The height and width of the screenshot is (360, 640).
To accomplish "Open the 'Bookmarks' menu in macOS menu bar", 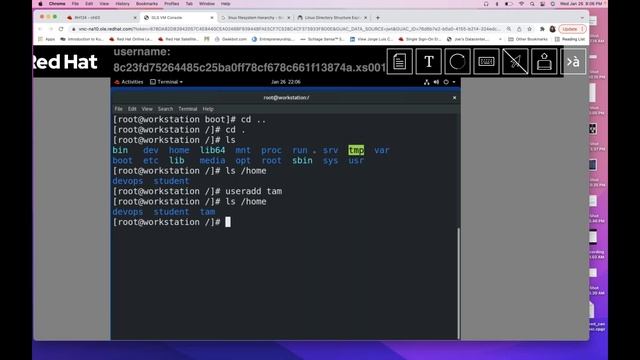I will tap(147, 4).
